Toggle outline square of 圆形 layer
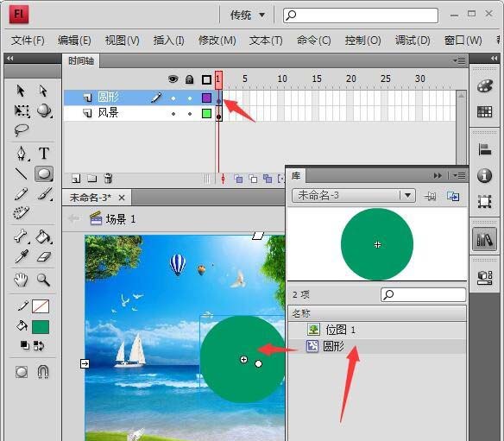Viewport: 504px width, 441px height. click(206, 98)
